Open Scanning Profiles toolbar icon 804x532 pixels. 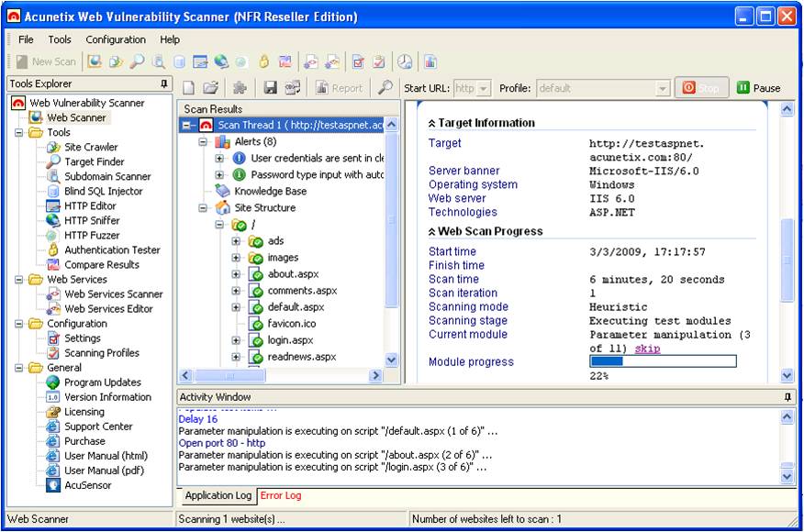pyautogui.click(x=379, y=62)
